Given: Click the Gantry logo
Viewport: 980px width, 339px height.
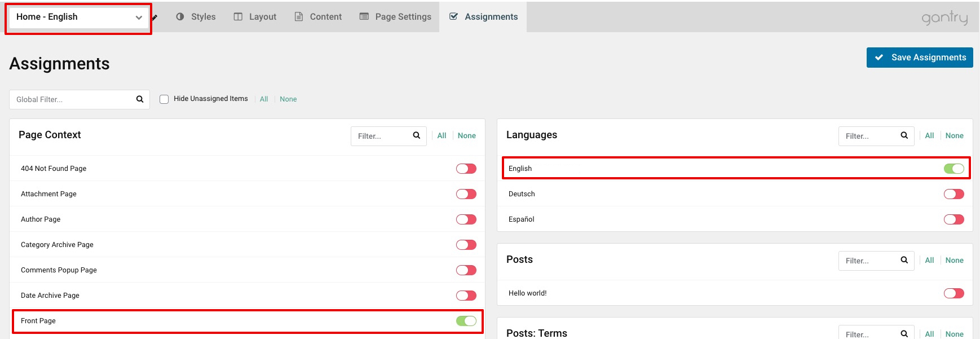Looking at the screenshot, I should coord(944,17).
